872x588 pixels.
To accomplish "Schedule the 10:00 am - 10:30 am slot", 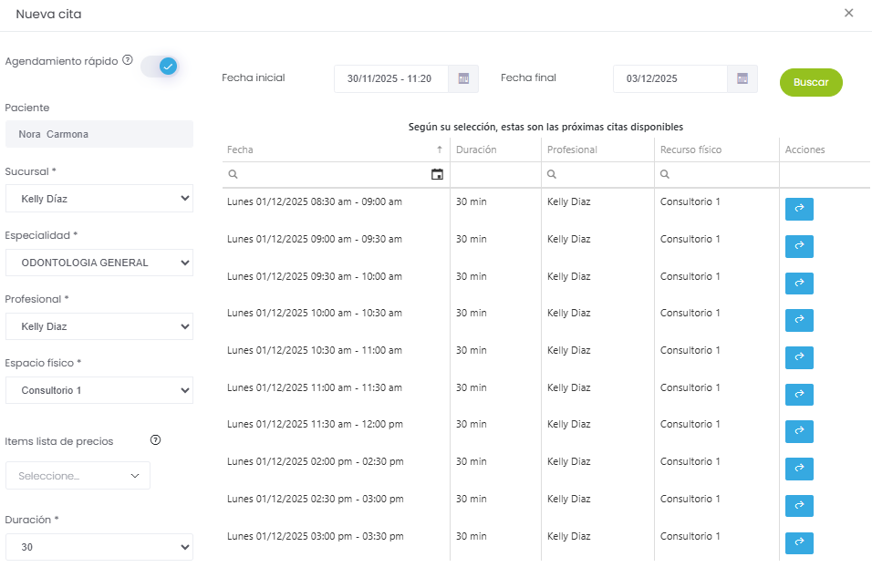I will coord(799,320).
